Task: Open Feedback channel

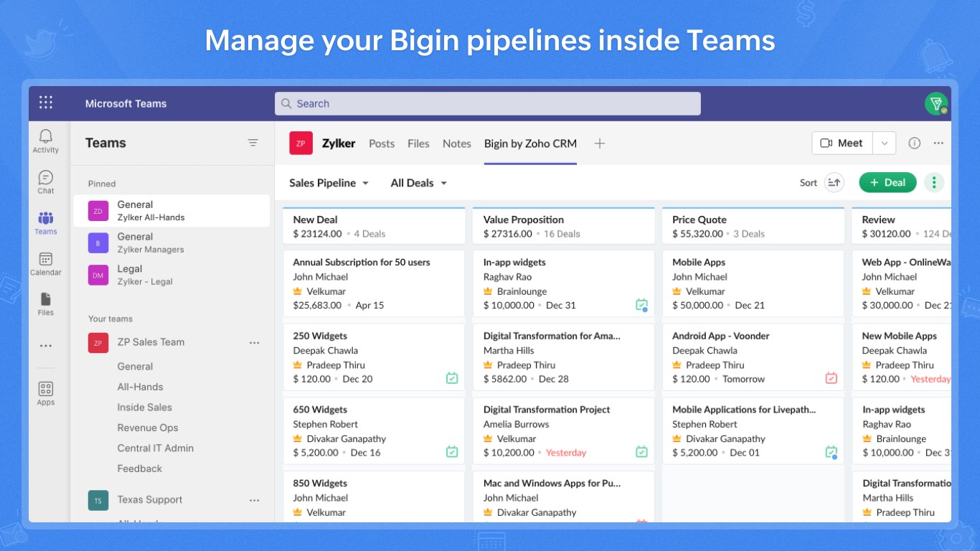Action: click(x=140, y=468)
